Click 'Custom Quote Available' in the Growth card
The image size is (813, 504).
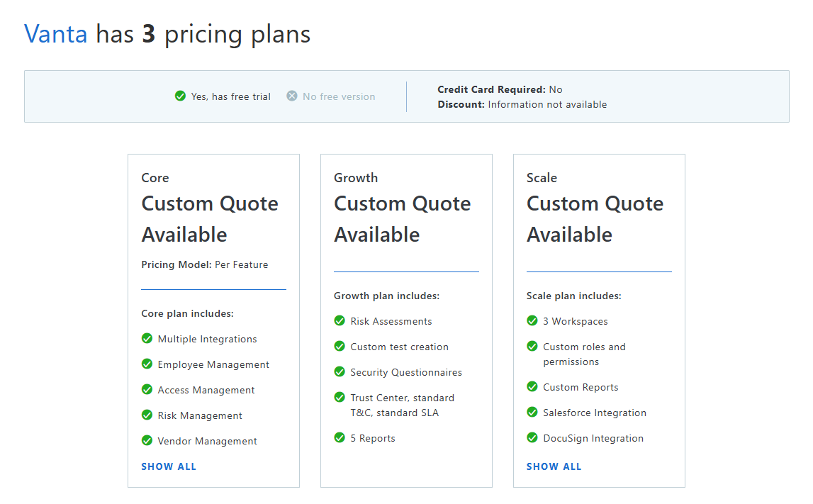point(403,219)
